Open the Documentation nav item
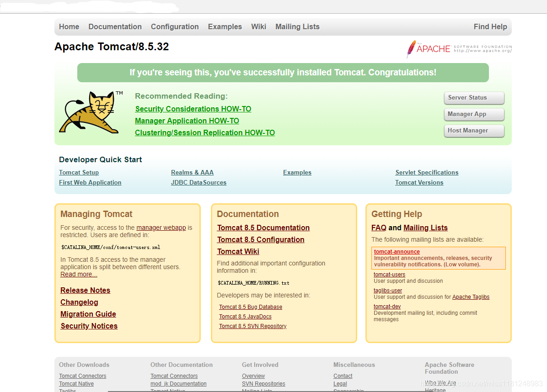This screenshot has height=392, width=547. (115, 27)
